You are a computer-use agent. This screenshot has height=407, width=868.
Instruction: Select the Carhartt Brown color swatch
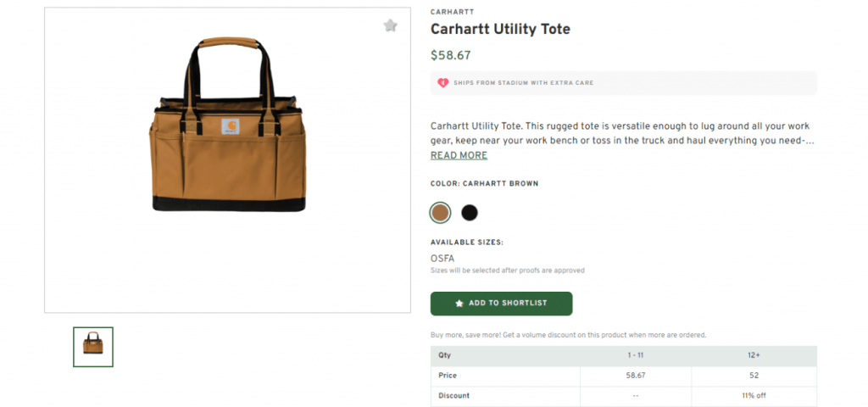[440, 213]
